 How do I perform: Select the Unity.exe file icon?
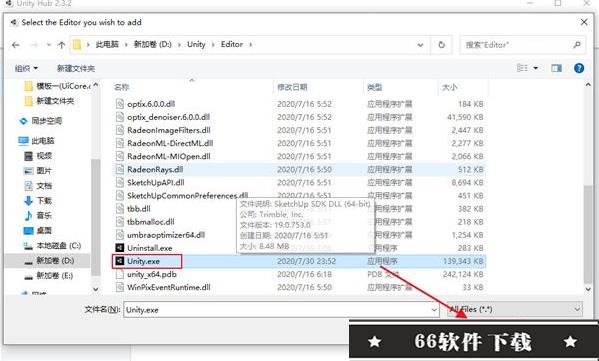click(x=120, y=261)
